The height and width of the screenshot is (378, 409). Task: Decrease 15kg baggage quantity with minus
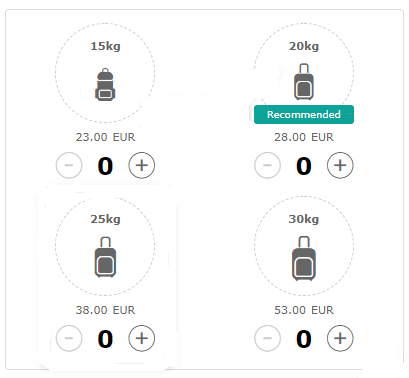coord(69,165)
